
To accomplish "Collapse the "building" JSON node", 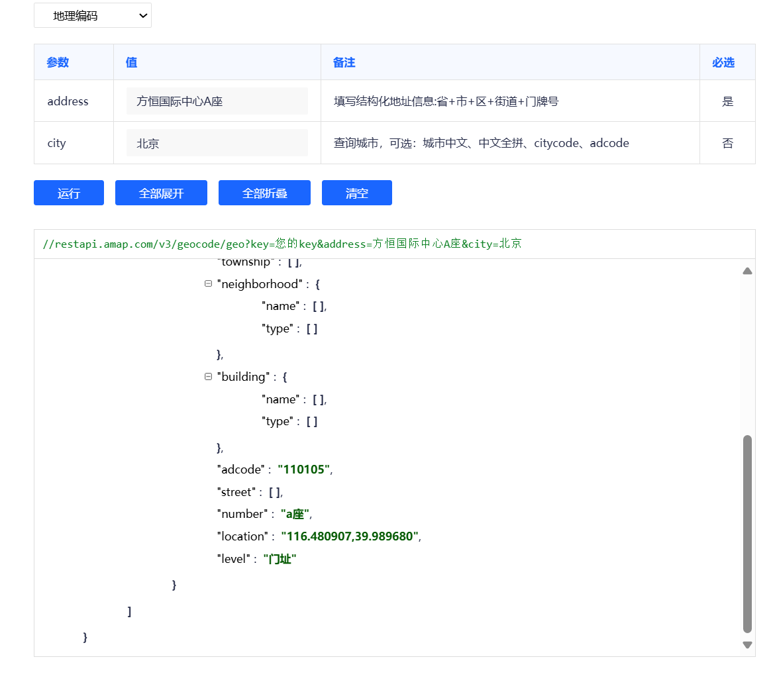I will tap(208, 377).
